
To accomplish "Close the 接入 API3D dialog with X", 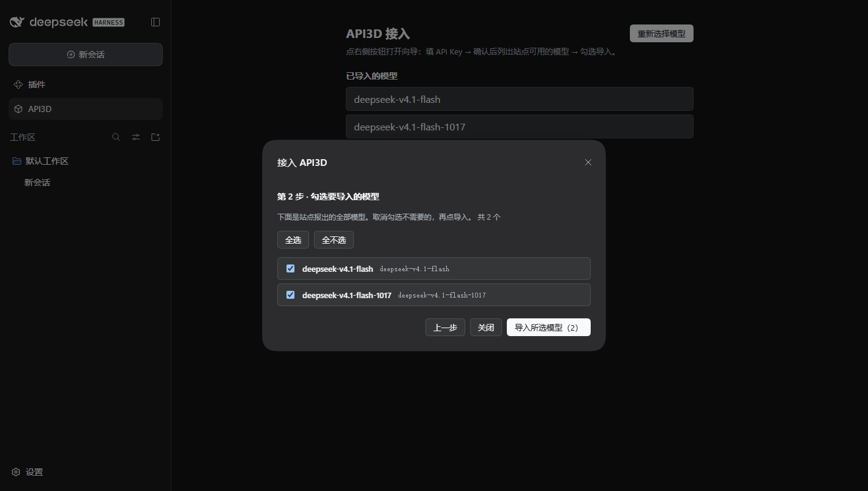I will click(588, 162).
